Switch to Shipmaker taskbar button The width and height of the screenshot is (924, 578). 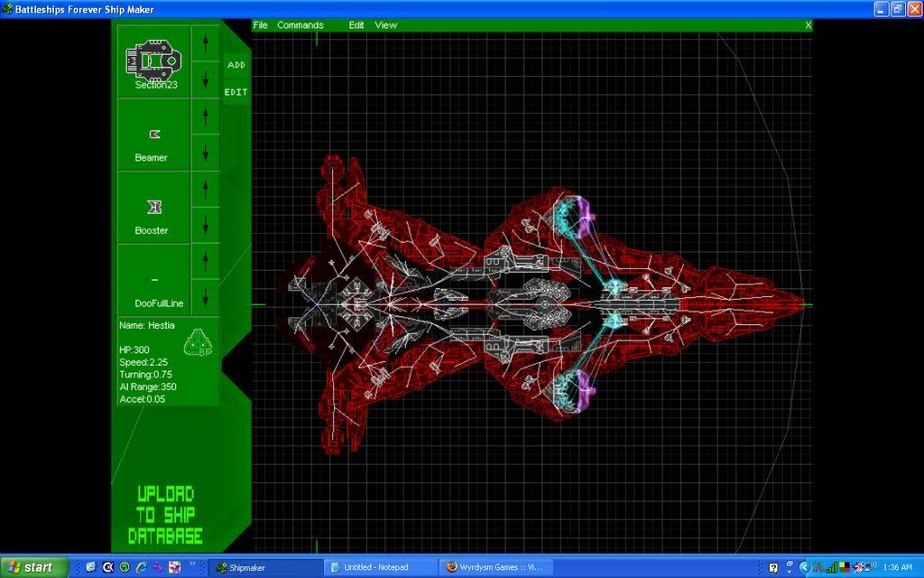pos(264,567)
